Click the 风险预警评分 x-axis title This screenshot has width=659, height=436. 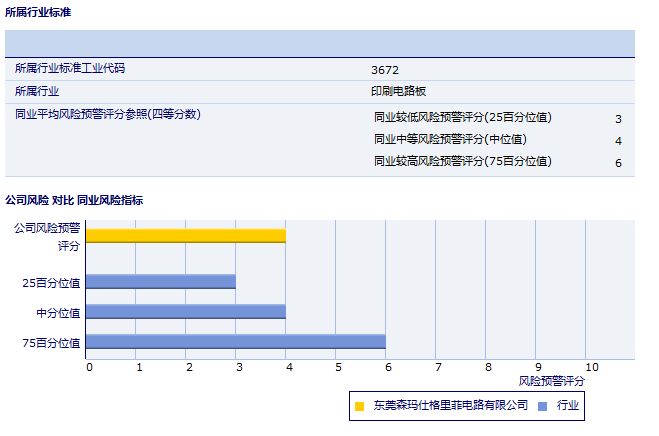(551, 381)
